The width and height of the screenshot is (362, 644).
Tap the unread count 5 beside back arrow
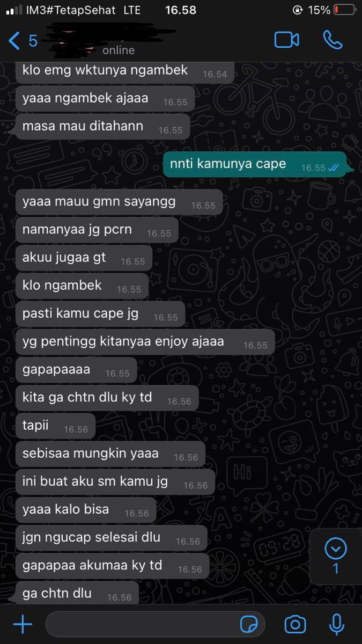click(33, 41)
